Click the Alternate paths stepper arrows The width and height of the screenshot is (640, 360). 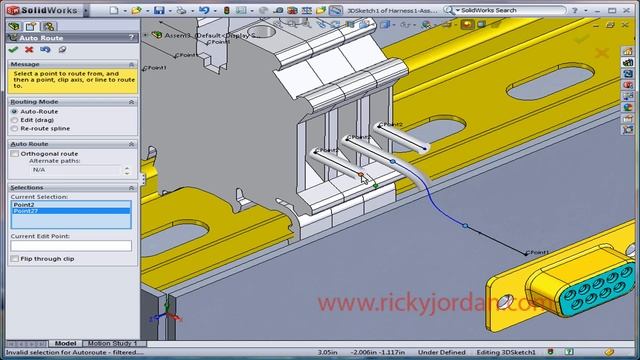[x=127, y=170]
